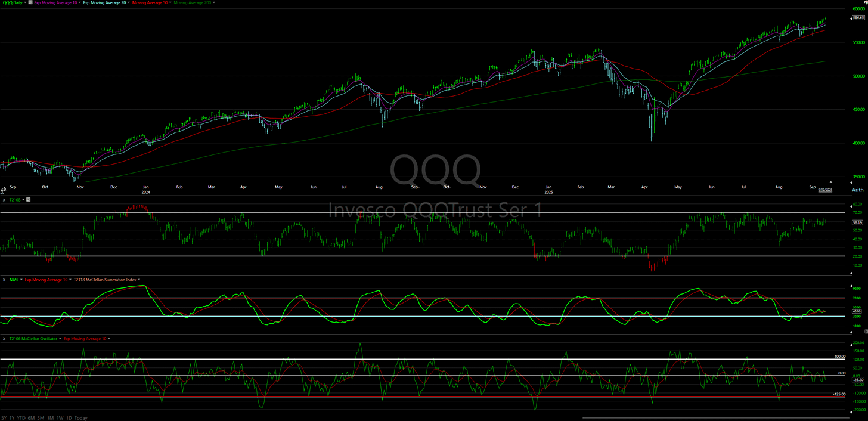Select the Moving Average 50 legend
The height and width of the screenshot is (421, 868).
[x=150, y=2]
